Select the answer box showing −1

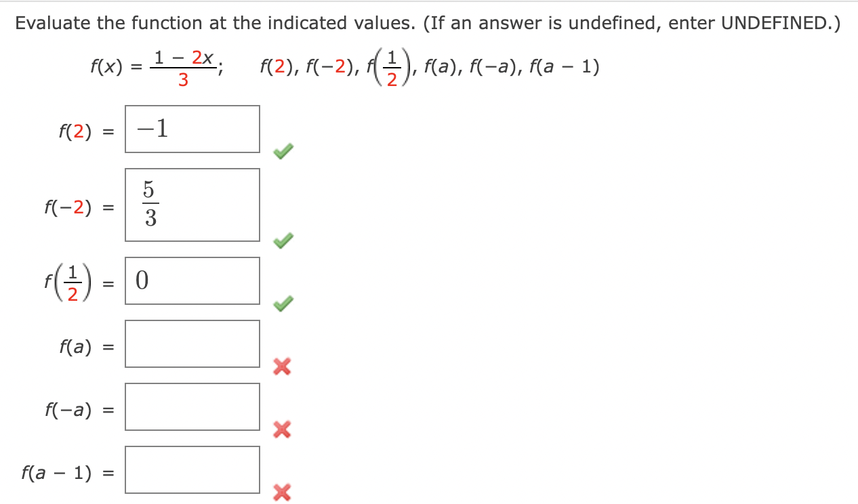(192, 129)
